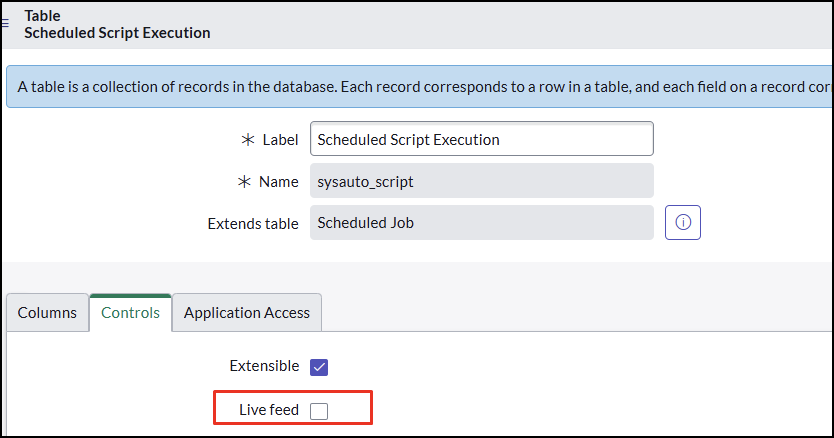Uncheck the Extensible checkbox
The width and height of the screenshot is (834, 438).
pos(319,367)
